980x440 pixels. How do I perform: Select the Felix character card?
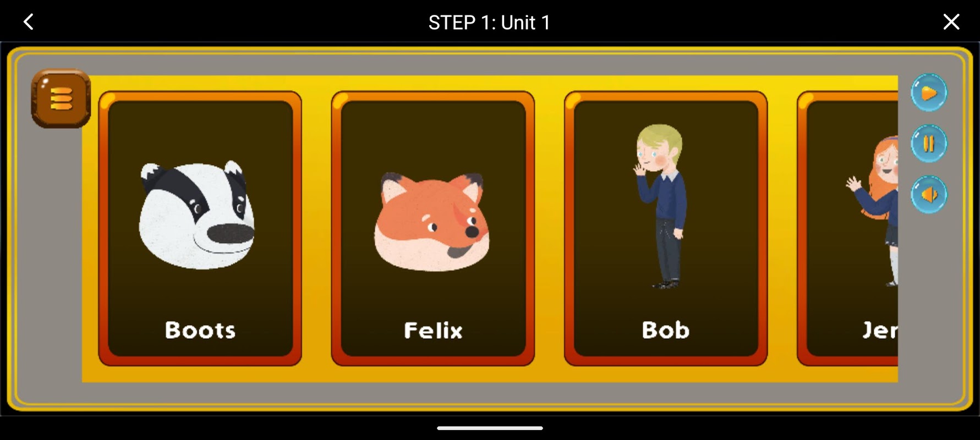(x=433, y=228)
